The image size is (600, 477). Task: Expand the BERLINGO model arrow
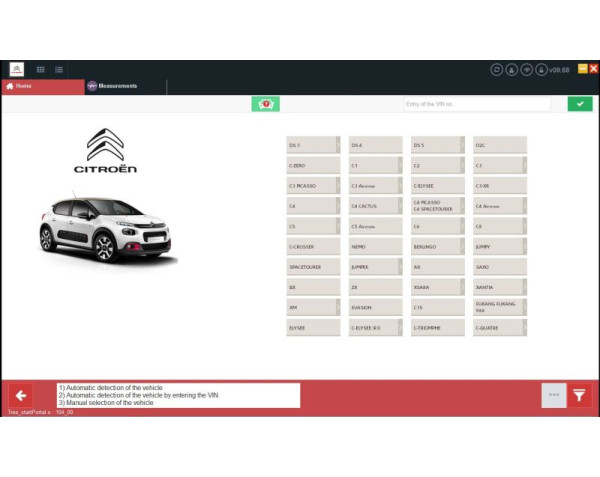coord(462,247)
